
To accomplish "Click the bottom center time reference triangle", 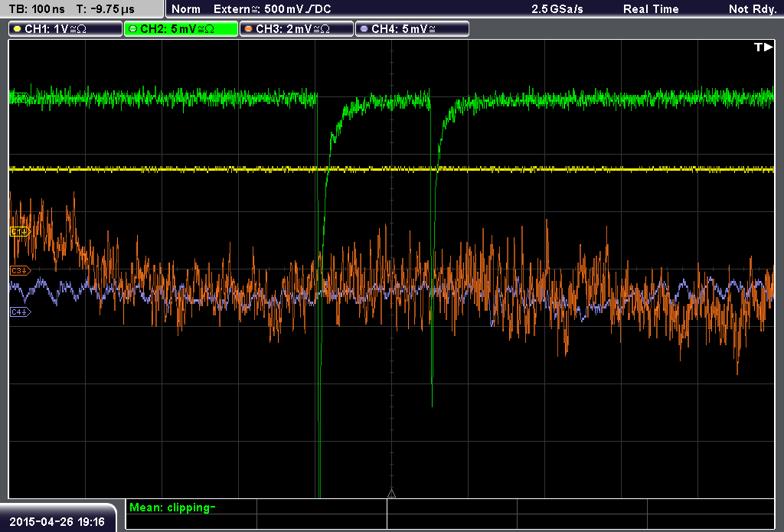I will tap(391, 494).
